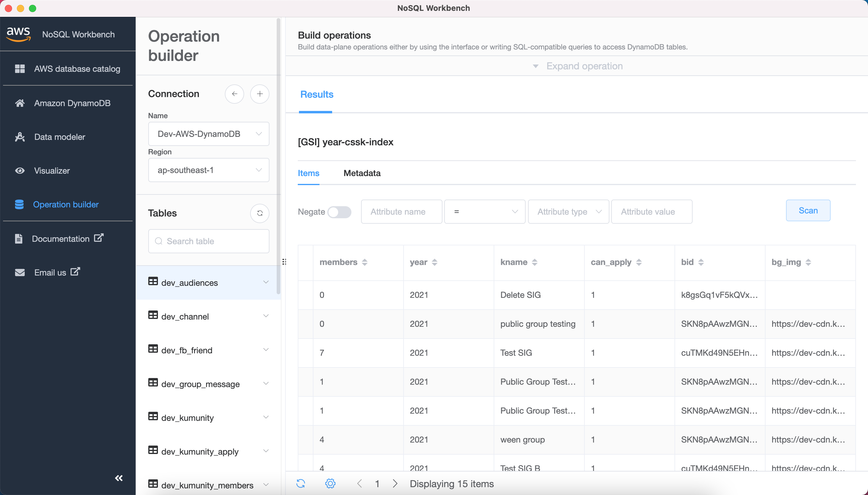The height and width of the screenshot is (495, 868).
Task: Select the Items tab
Action: point(309,173)
